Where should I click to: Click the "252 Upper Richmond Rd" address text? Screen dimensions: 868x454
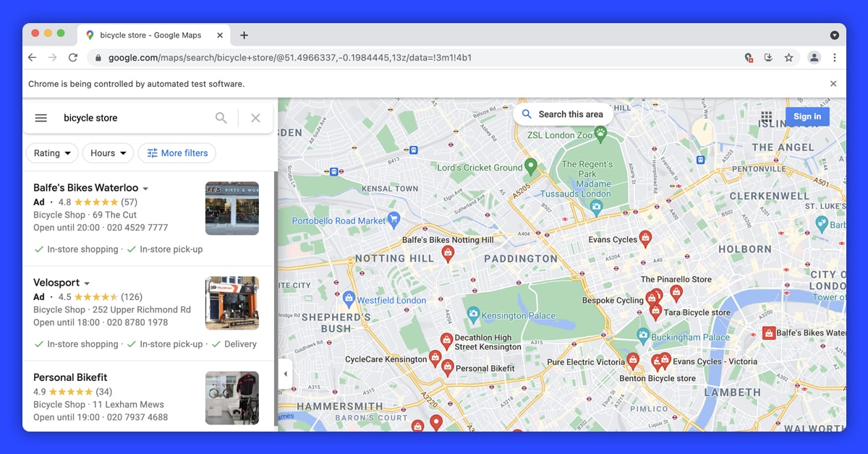tap(142, 309)
